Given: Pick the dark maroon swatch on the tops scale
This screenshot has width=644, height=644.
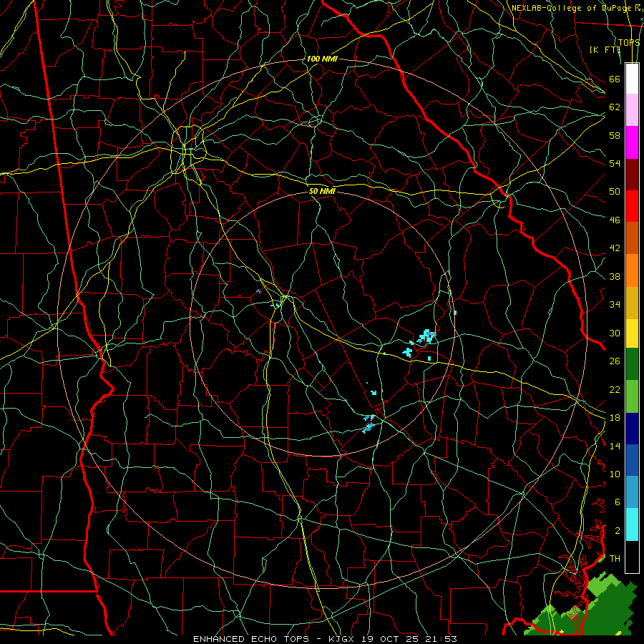Looking at the screenshot, I should 632,174.
